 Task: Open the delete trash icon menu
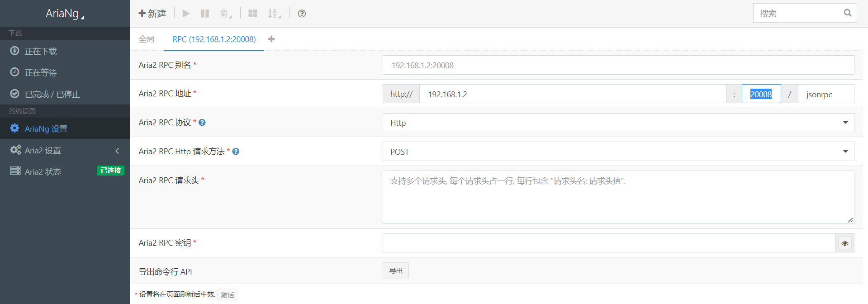click(x=225, y=14)
